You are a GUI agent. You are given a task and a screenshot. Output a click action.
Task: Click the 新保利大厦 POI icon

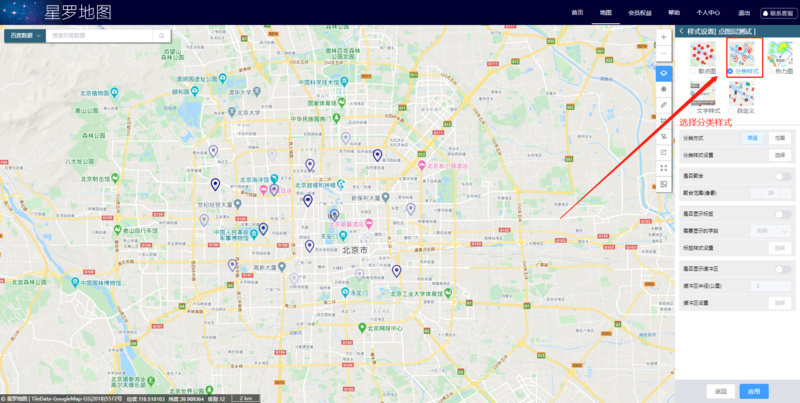click(386, 197)
